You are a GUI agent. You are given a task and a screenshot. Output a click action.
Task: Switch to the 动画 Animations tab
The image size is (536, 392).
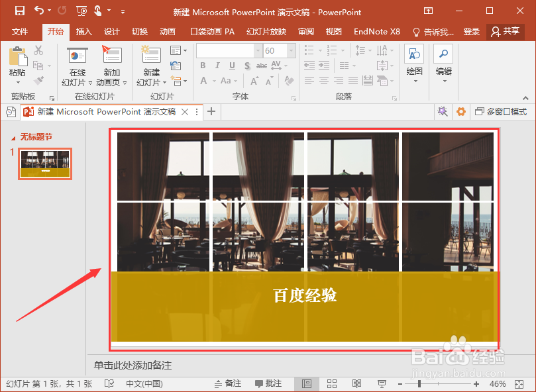(x=168, y=32)
